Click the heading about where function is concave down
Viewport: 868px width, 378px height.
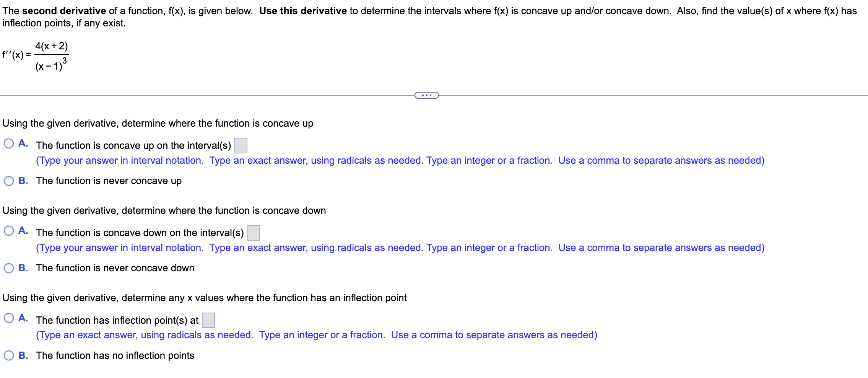(164, 210)
